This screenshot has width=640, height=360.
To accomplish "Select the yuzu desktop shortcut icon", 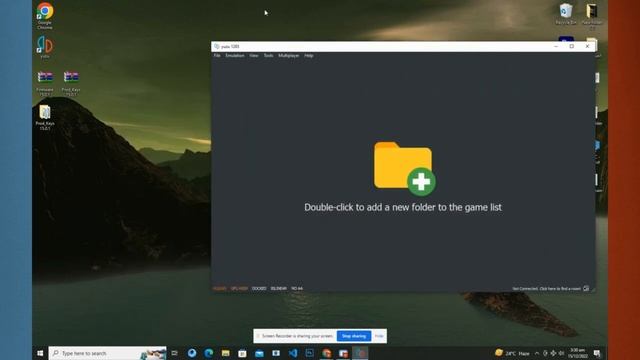I will (x=45, y=47).
